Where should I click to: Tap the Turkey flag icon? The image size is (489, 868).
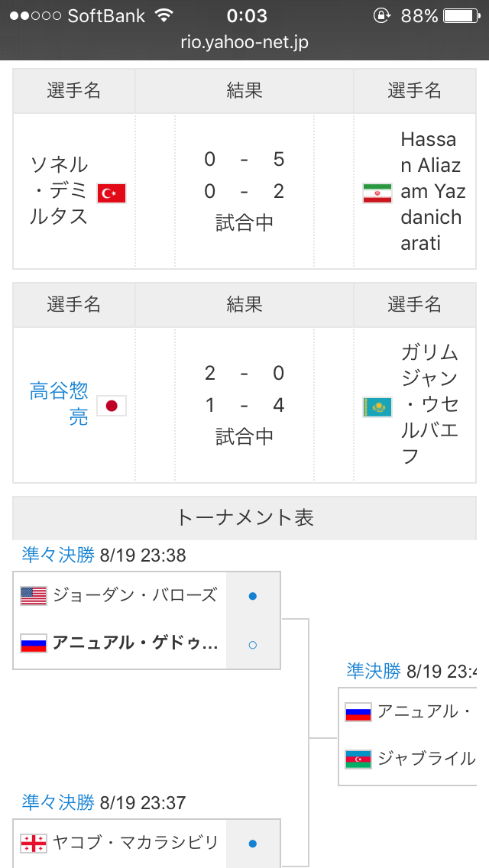(112, 193)
